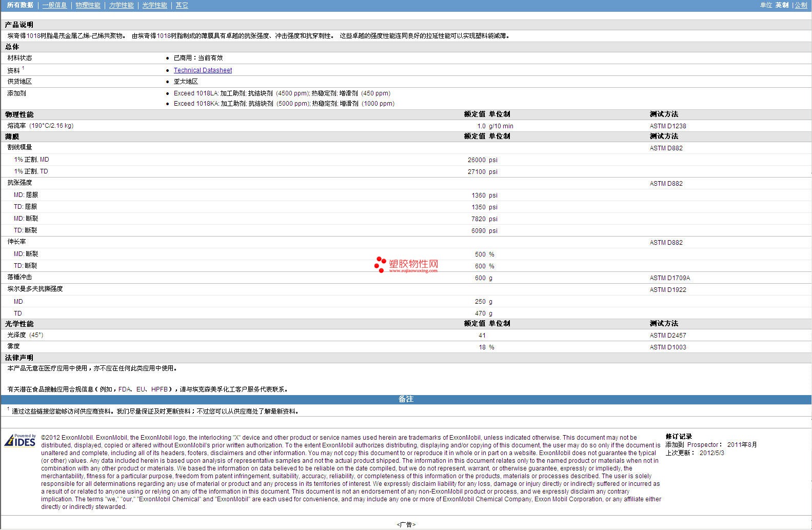Open the 所有数据 tab

coord(20,5)
